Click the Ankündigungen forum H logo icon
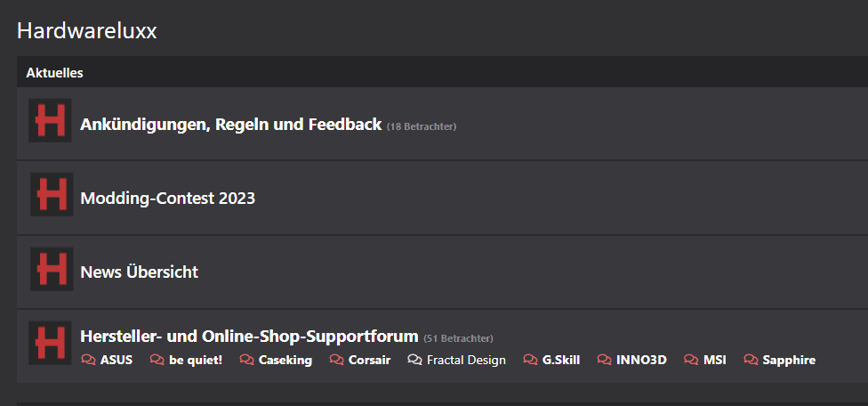The image size is (868, 406). click(x=51, y=120)
